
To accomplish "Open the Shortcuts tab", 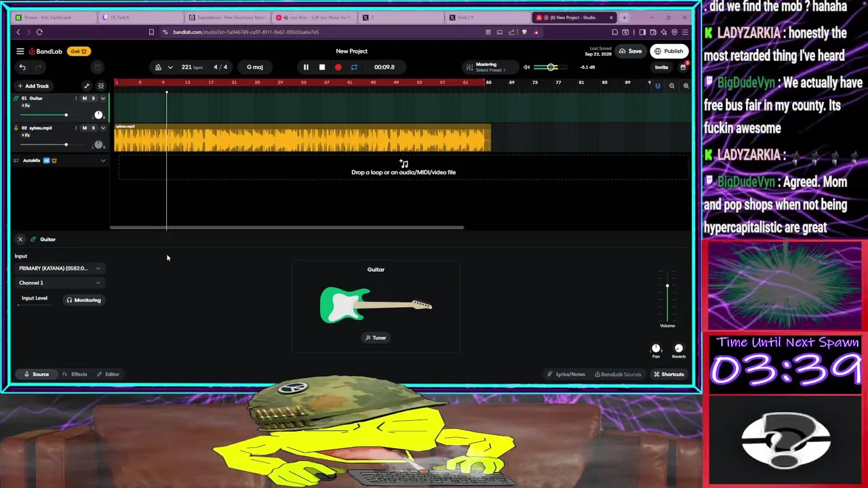I will [x=669, y=374].
